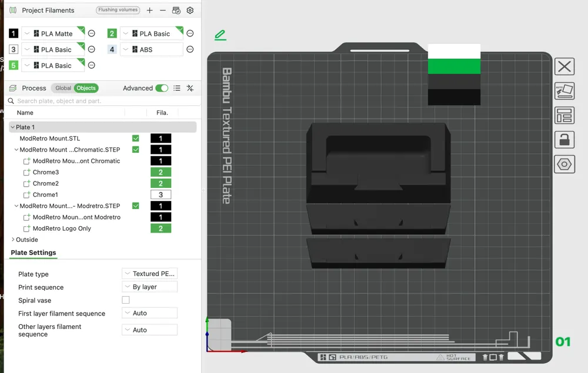Click filament 3 white color swatch
Viewport: 588px width, 373px height.
[x=13, y=49]
